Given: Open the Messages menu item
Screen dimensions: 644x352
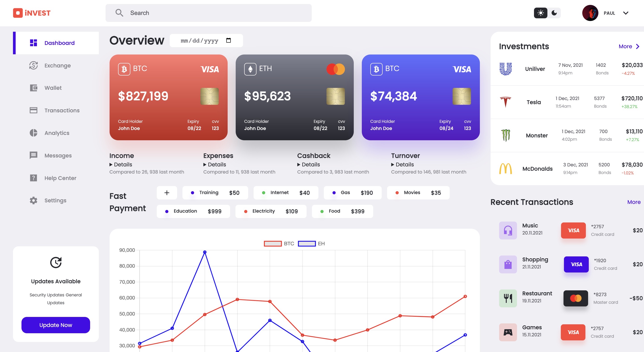Looking at the screenshot, I should pyautogui.click(x=56, y=155).
